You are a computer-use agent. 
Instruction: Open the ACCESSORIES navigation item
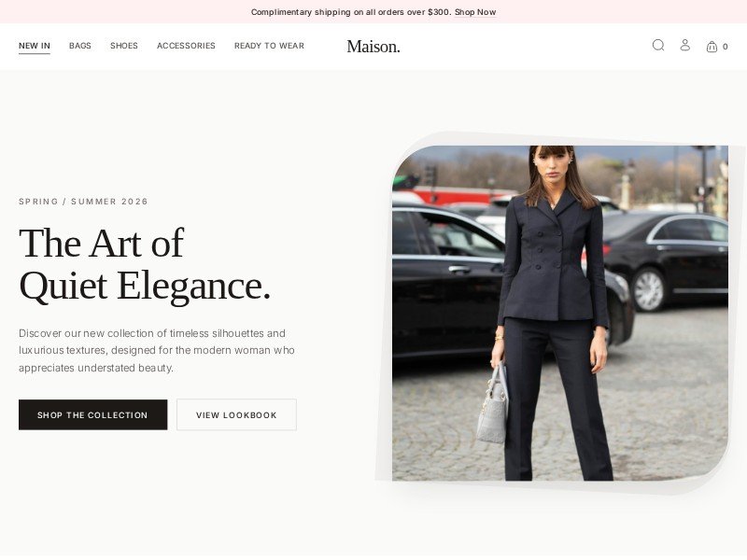[x=186, y=46]
